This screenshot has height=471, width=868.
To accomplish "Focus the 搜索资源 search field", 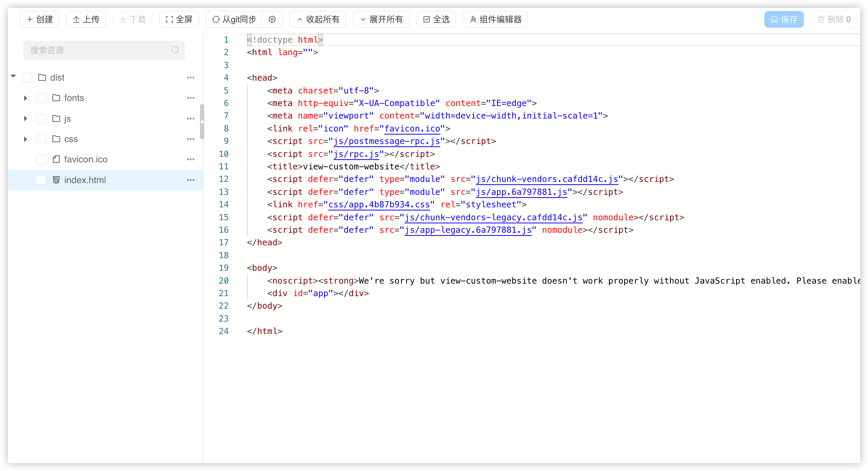I will click(x=104, y=50).
